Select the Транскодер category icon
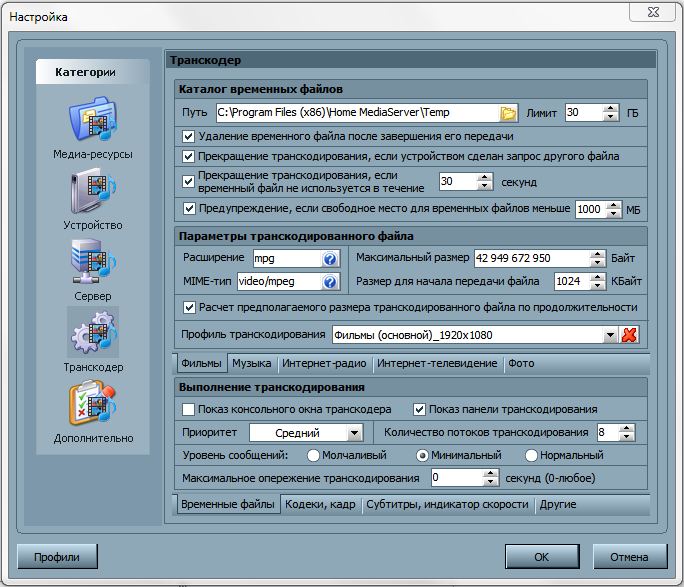 (92, 332)
